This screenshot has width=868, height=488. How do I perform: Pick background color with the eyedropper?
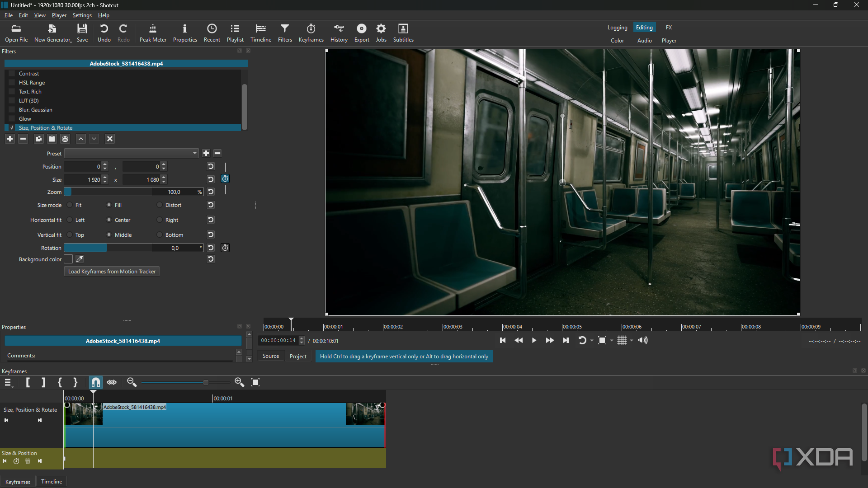80,259
